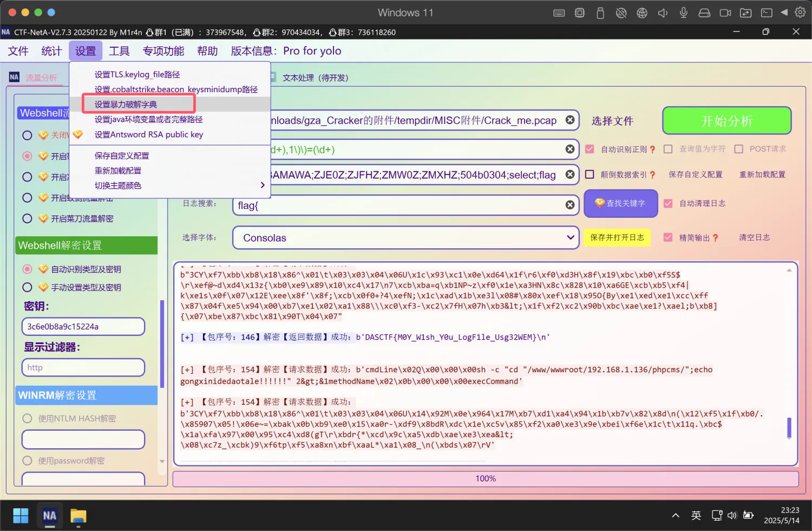Click the purple 查找关键字 button
The width and height of the screenshot is (812, 531).
[x=620, y=203]
